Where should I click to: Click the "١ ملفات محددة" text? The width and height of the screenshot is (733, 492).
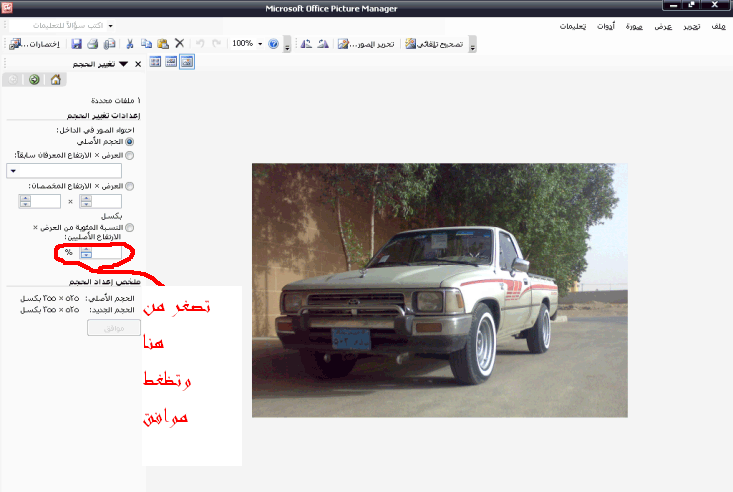pyautogui.click(x=116, y=101)
